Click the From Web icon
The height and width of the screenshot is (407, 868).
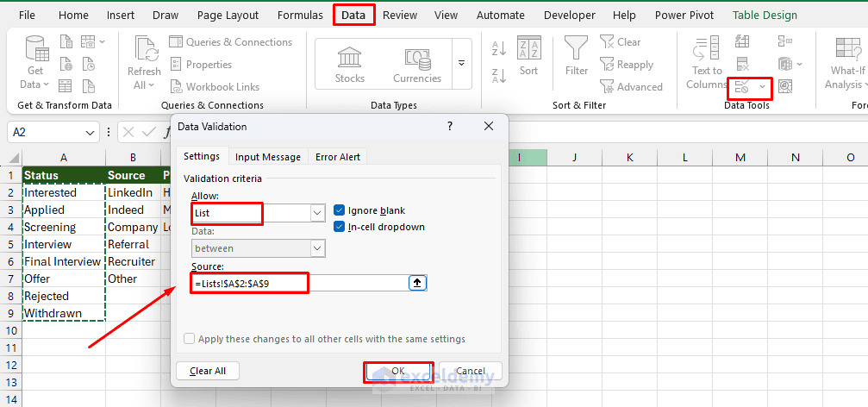pyautogui.click(x=66, y=64)
